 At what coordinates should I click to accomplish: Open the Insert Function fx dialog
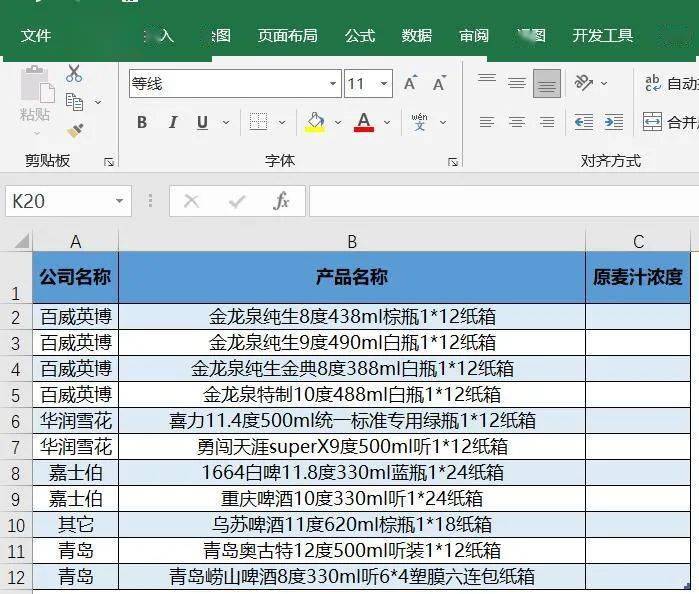pyautogui.click(x=281, y=201)
